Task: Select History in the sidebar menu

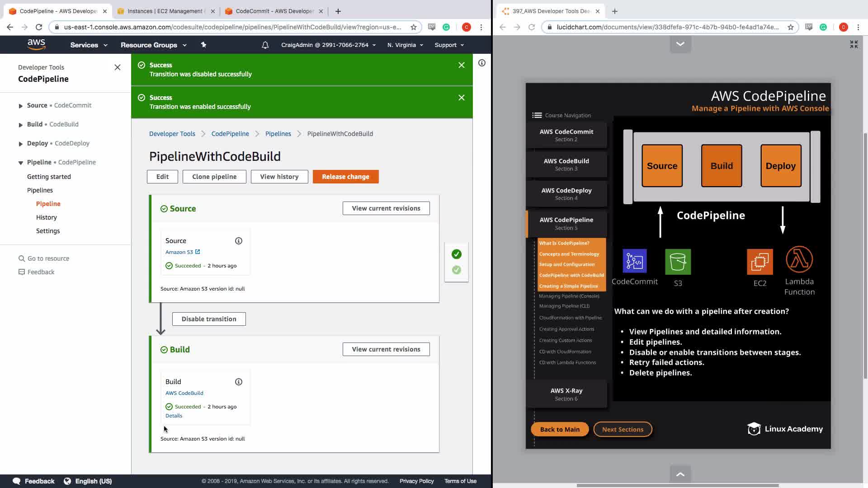Action: [x=47, y=217]
